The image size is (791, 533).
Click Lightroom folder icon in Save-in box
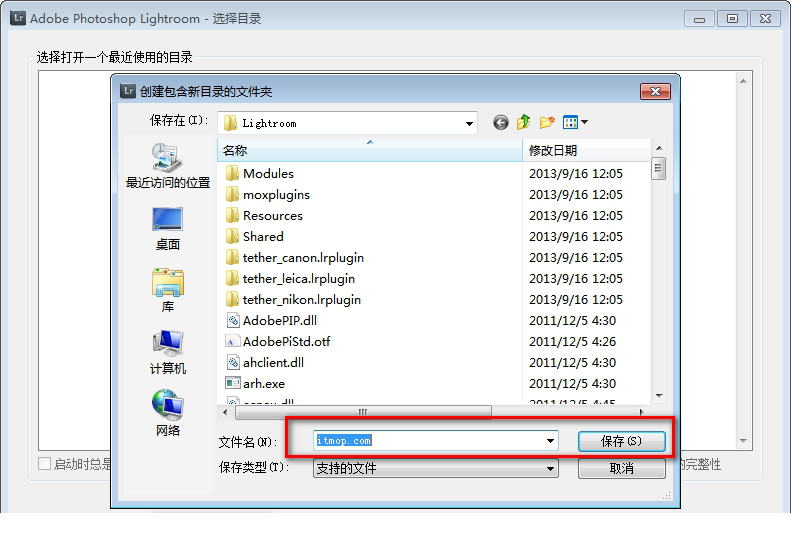coord(230,123)
